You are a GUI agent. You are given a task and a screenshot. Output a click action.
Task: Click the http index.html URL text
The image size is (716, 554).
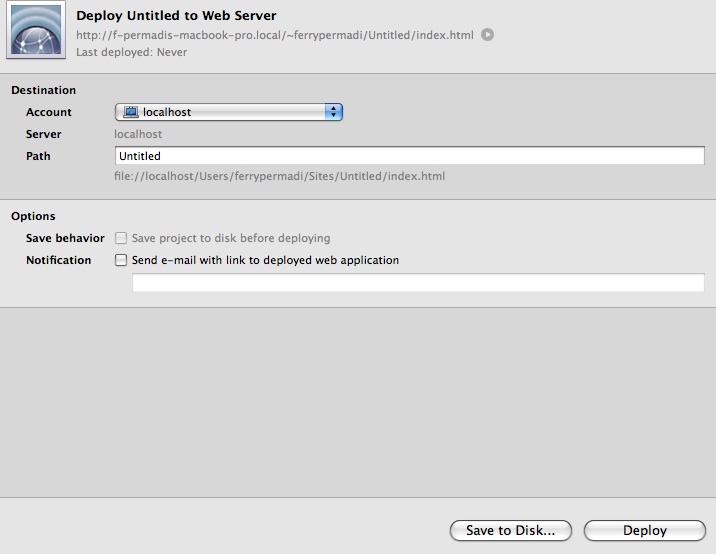tap(275, 35)
